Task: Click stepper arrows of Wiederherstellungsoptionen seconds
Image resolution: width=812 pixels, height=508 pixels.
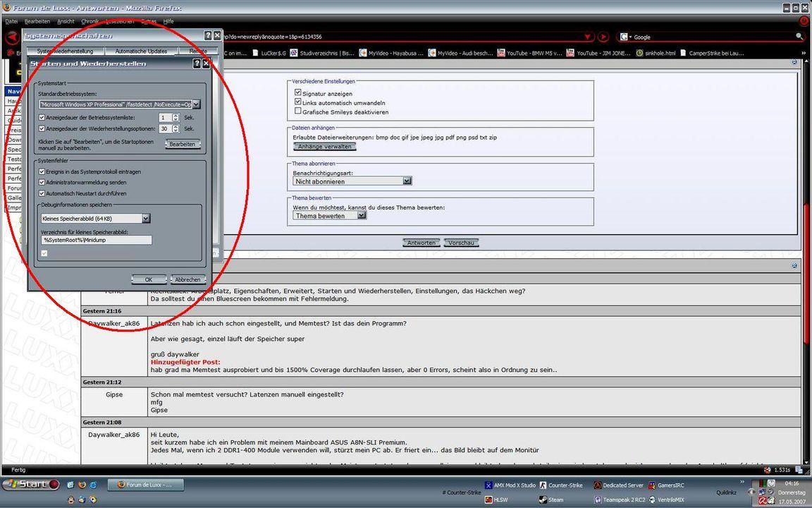Action: [176, 128]
